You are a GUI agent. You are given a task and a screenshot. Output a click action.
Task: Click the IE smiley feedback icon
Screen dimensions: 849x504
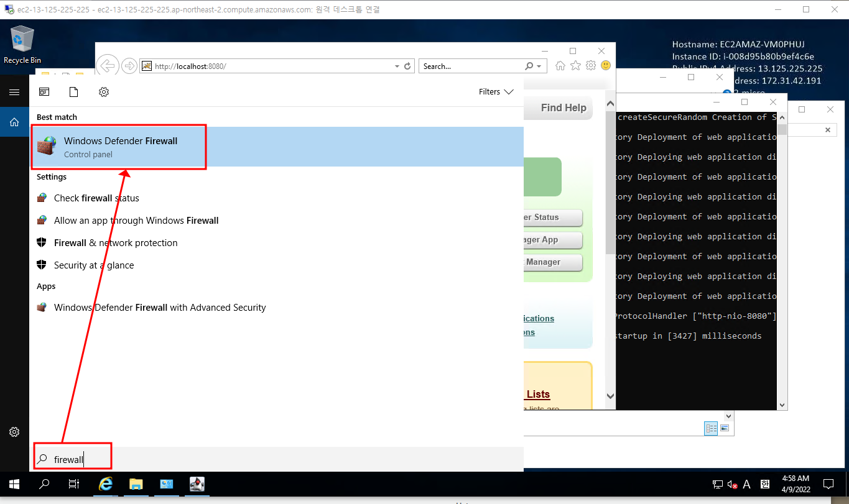605,65
